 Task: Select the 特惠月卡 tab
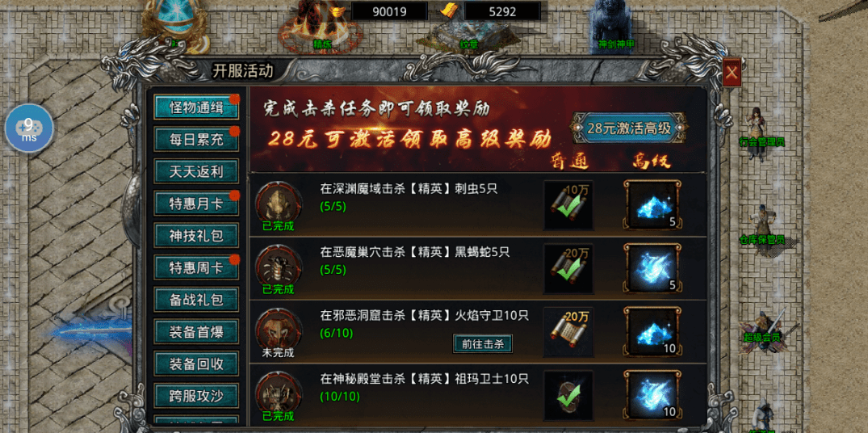[x=196, y=204]
